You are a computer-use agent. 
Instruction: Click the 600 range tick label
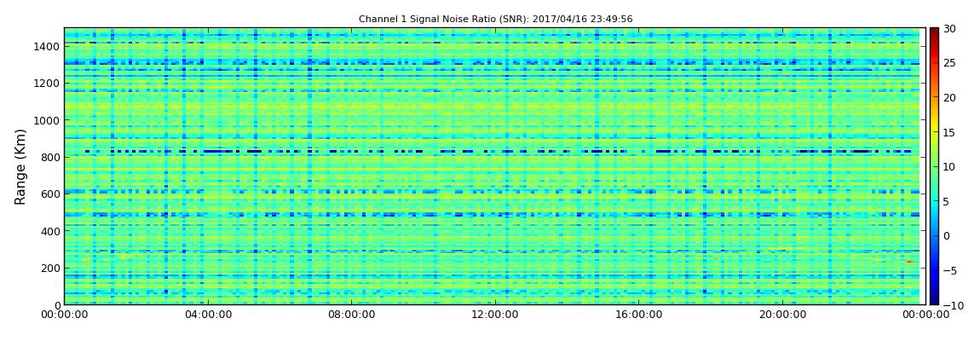tap(49, 194)
